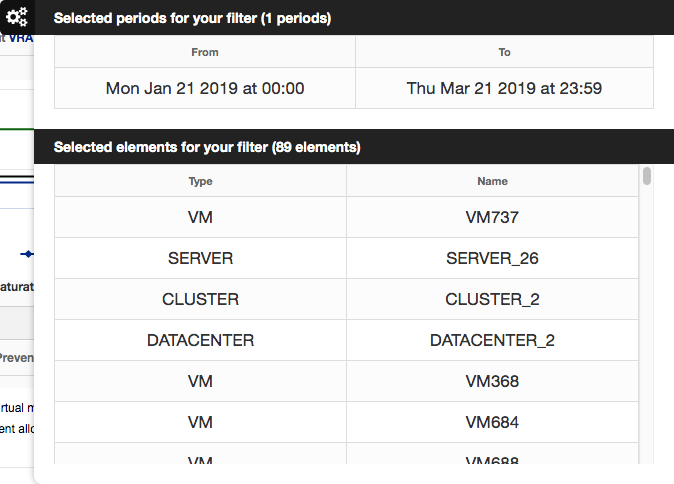Select the VM737 row name
This screenshot has height=484, width=674.
pos(492,217)
